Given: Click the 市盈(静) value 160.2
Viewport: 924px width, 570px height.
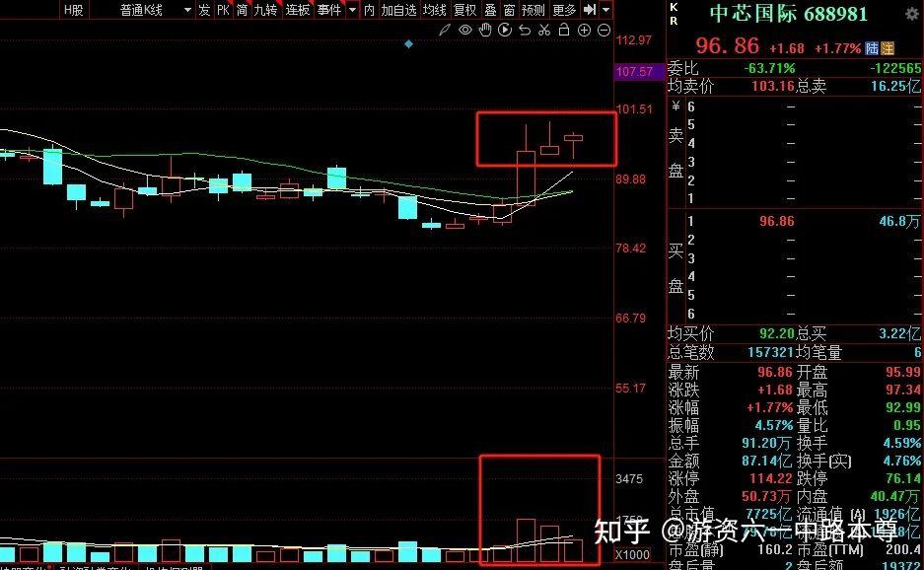Looking at the screenshot, I should pyautogui.click(x=775, y=549).
